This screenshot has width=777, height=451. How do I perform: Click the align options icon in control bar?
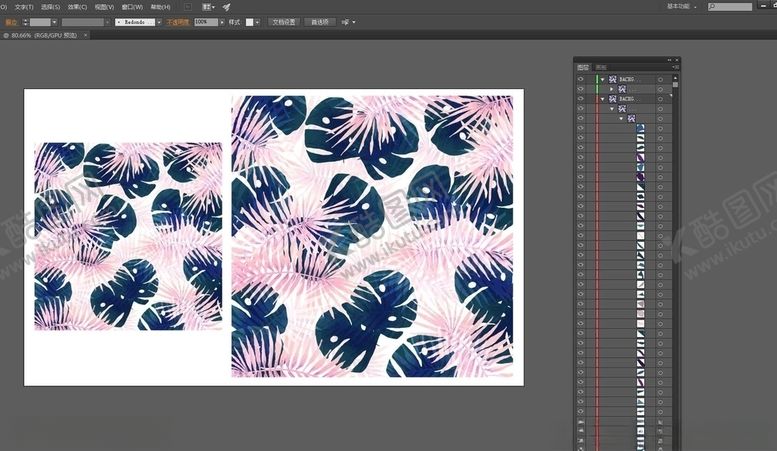[346, 21]
